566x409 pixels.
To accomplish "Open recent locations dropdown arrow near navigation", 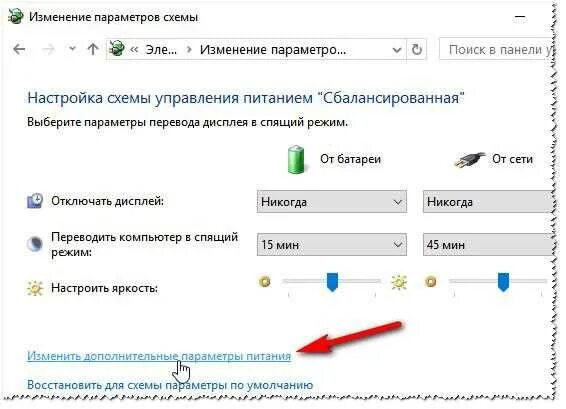I will [x=72, y=49].
